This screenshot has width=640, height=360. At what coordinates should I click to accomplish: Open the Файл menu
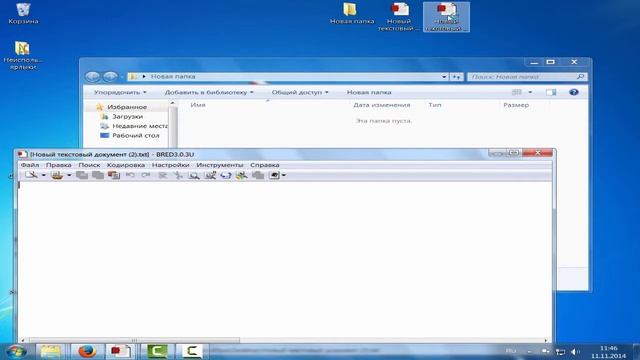[x=30, y=165]
